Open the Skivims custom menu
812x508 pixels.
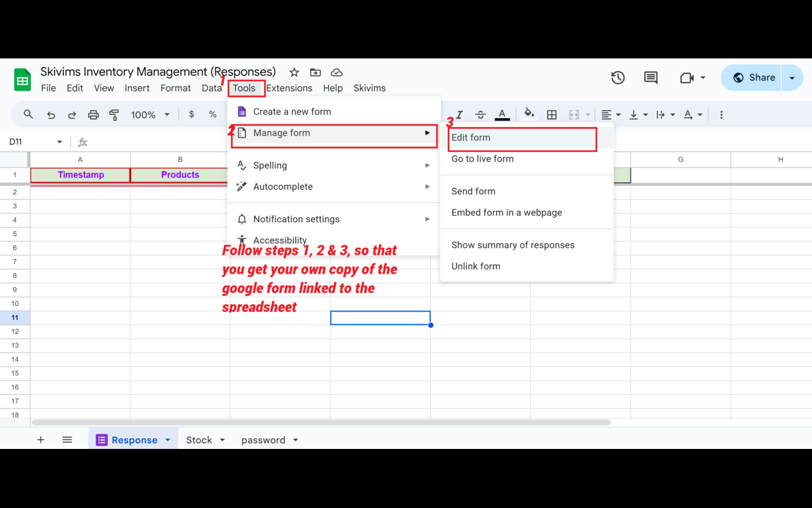tap(370, 88)
